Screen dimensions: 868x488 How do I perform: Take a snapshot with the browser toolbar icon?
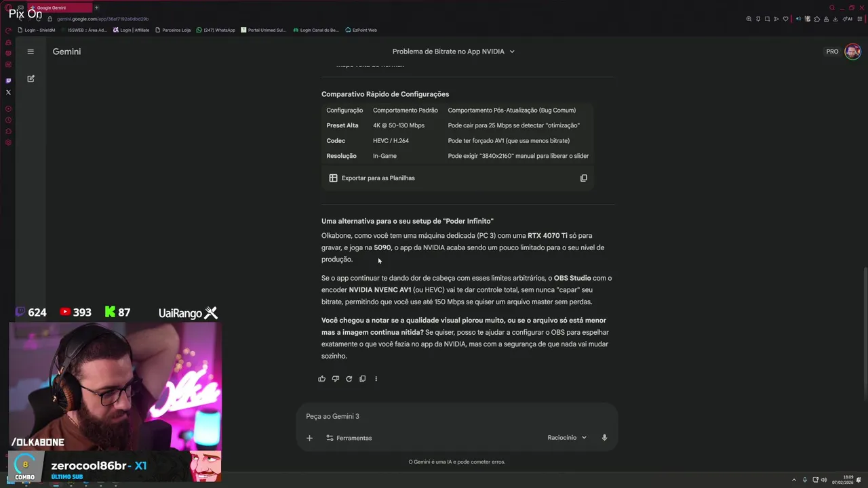(x=767, y=19)
